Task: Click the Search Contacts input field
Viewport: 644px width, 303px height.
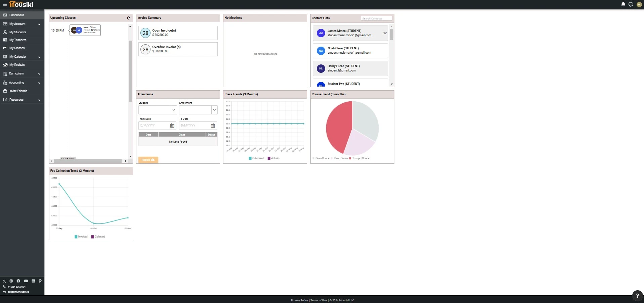Action: tap(376, 18)
